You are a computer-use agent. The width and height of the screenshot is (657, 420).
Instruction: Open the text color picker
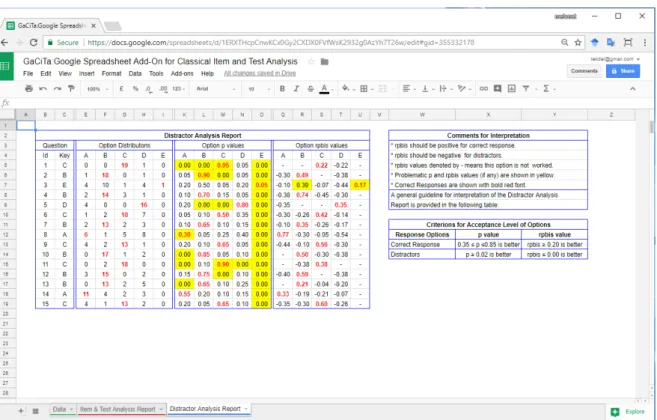tap(324, 89)
